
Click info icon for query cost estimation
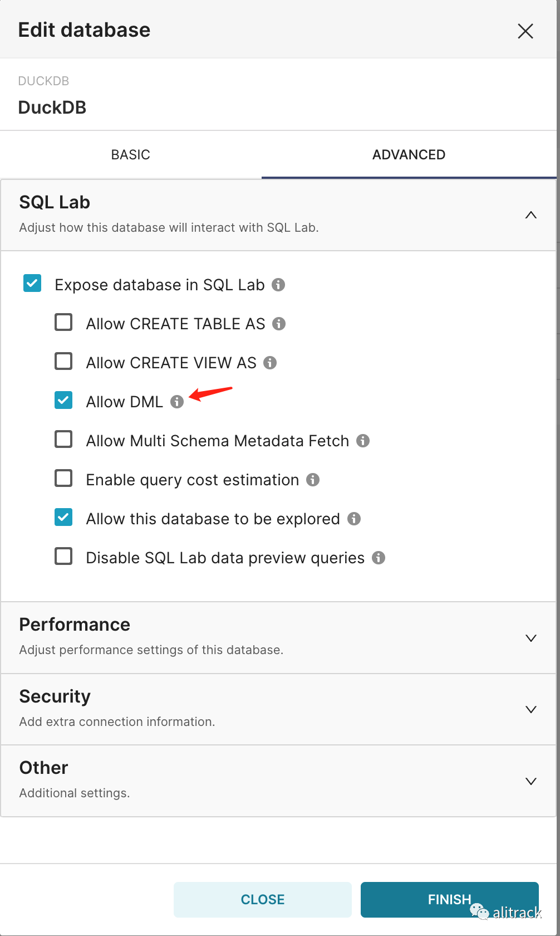coord(313,480)
